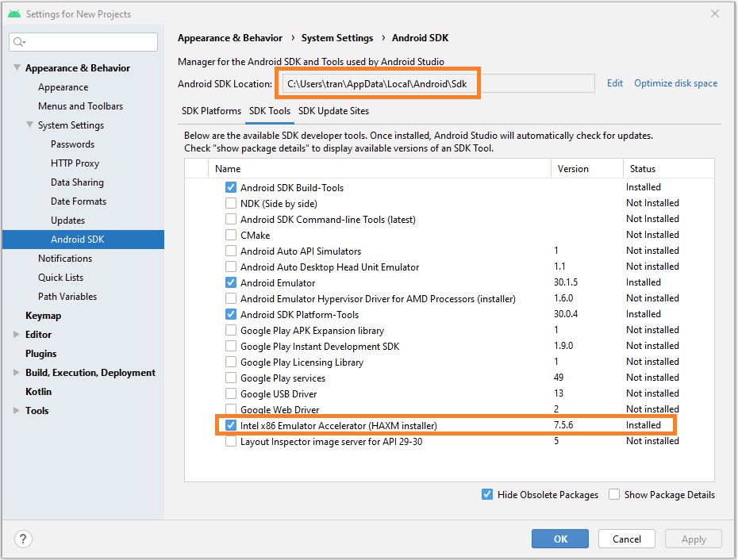Check Google USB Driver checkbox
Viewport: 738px width, 560px height.
(x=231, y=394)
